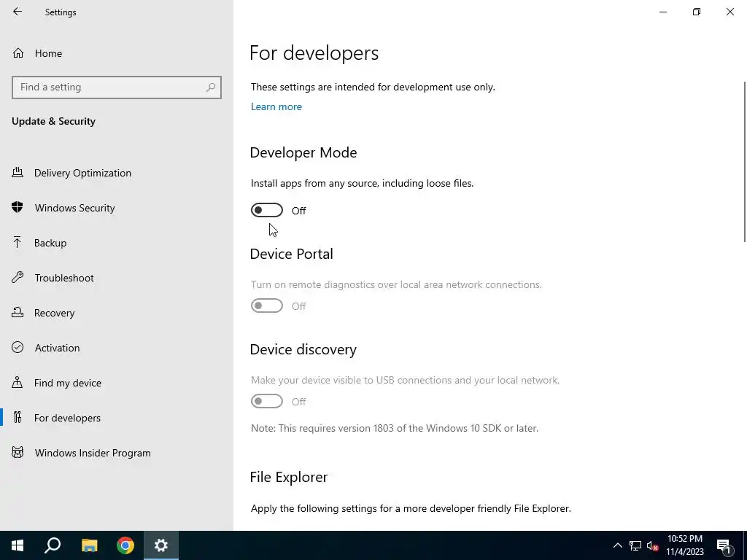747x560 pixels.
Task: Toggle the Device Portal switch
Action: tap(267, 306)
